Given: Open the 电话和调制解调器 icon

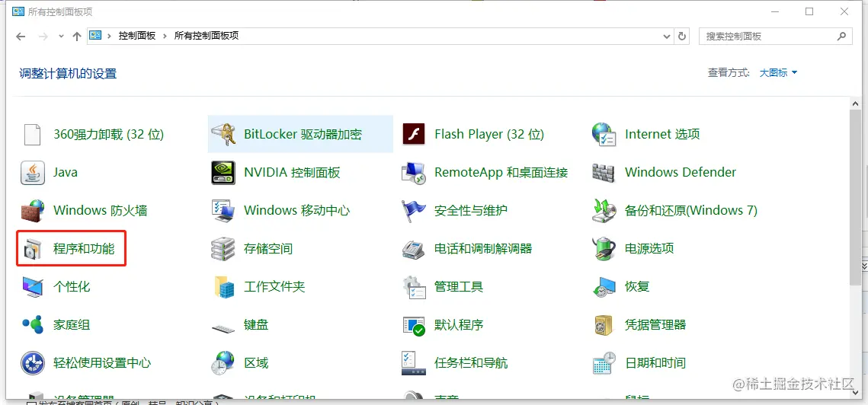Looking at the screenshot, I should [413, 249].
